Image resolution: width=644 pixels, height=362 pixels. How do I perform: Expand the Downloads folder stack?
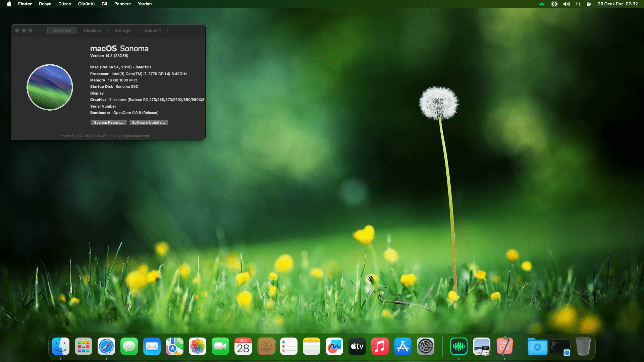coord(537,346)
